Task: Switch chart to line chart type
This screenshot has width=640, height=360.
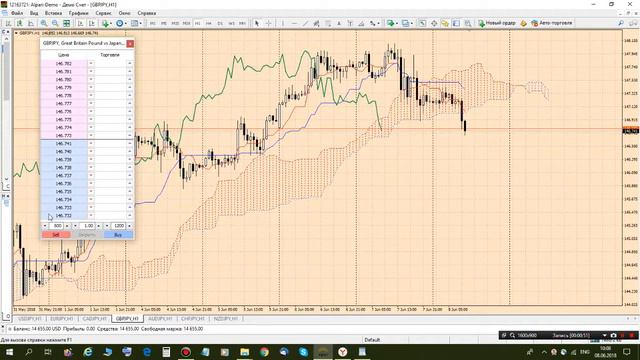Action: point(31,23)
